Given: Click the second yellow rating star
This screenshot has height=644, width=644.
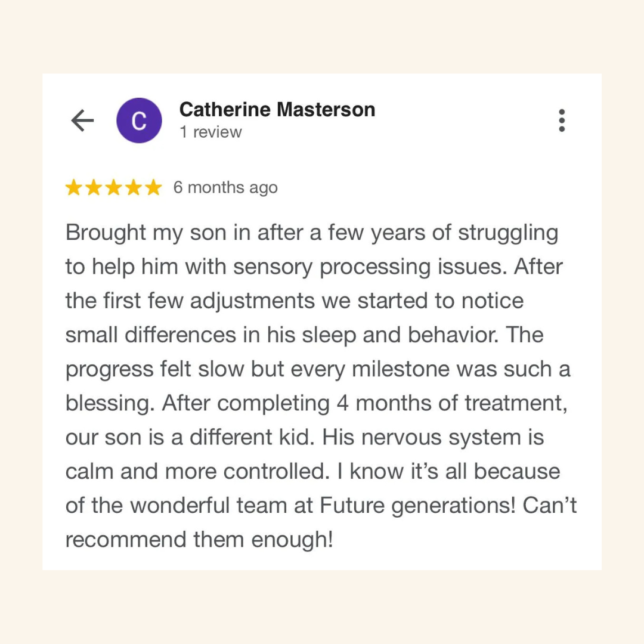Looking at the screenshot, I should [94, 188].
